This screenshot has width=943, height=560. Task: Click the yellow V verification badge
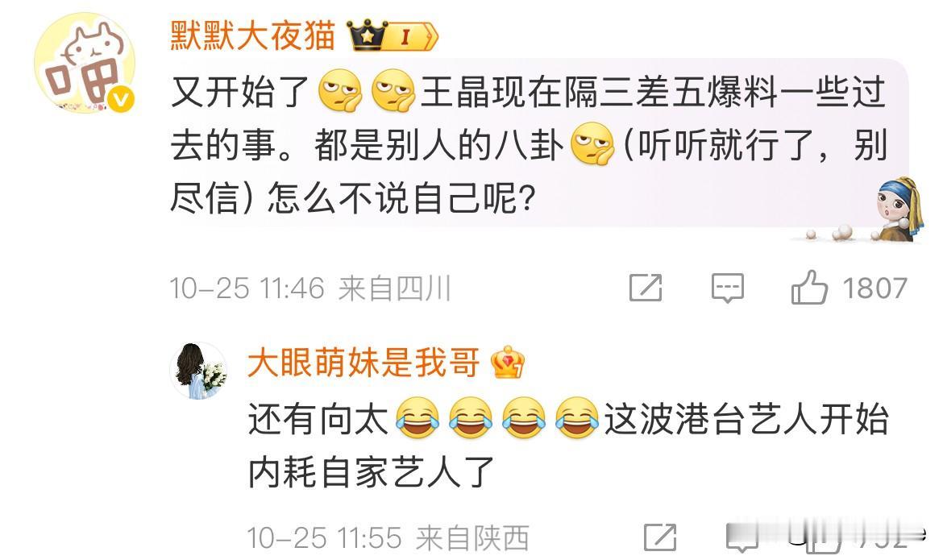click(x=122, y=99)
